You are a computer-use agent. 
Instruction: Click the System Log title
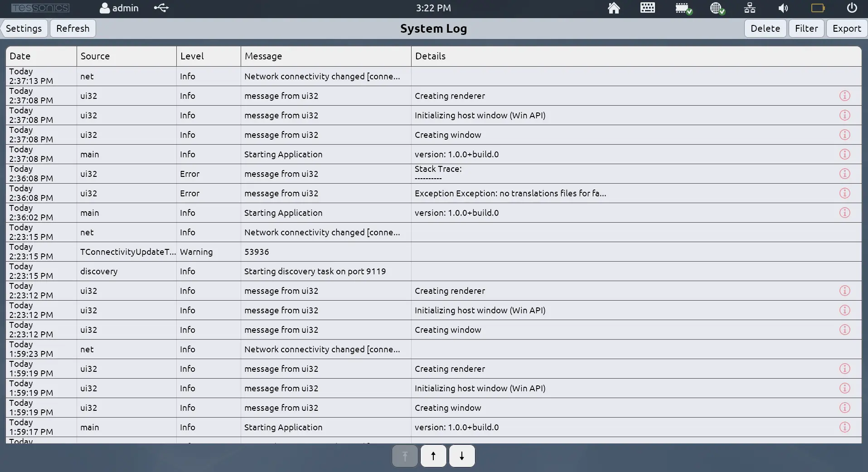point(433,29)
